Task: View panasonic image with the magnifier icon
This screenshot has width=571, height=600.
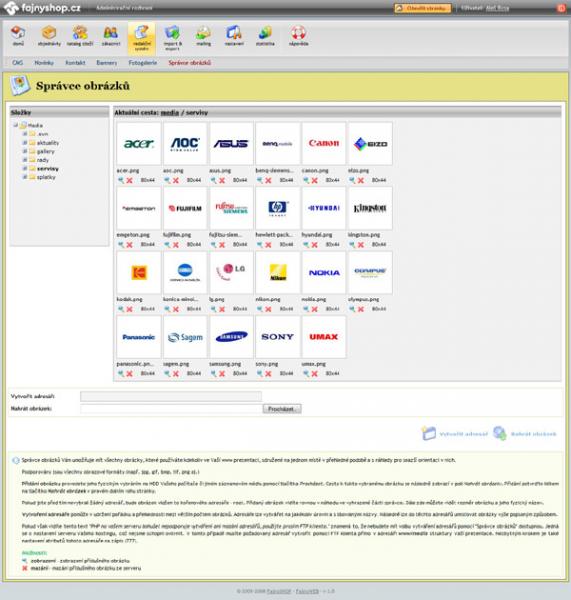Action: [x=121, y=373]
